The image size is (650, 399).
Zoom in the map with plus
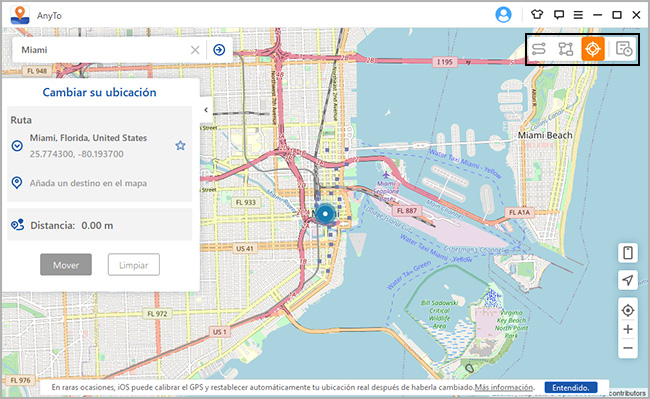tap(628, 329)
